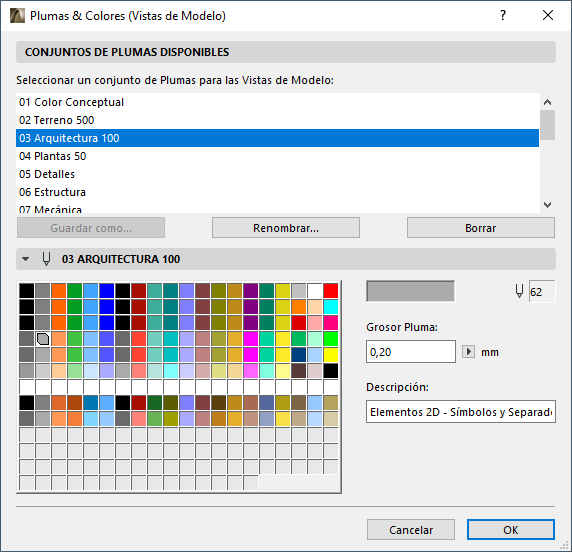Select pen set 06 Estructura
This screenshot has height=552, width=572.
(277, 192)
